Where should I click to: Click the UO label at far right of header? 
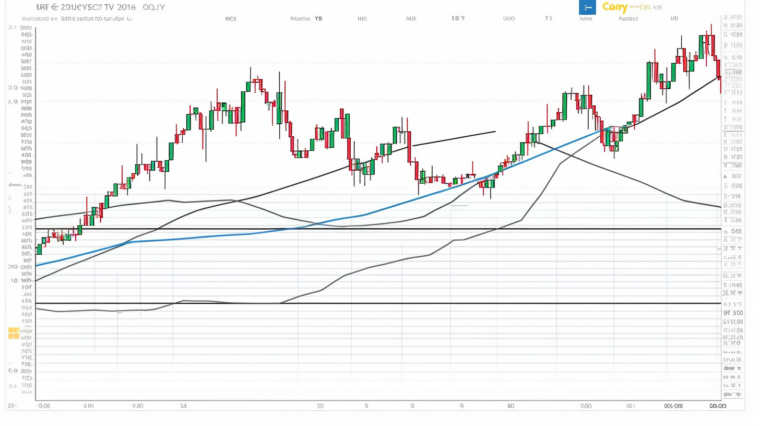(x=674, y=18)
